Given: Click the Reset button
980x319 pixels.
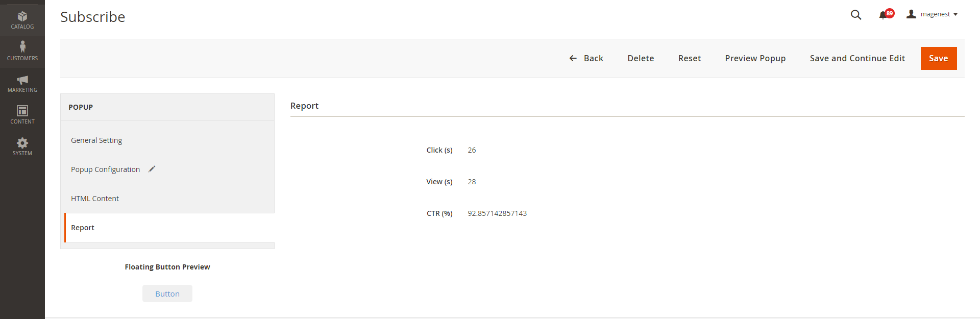Looking at the screenshot, I should pyautogui.click(x=689, y=58).
